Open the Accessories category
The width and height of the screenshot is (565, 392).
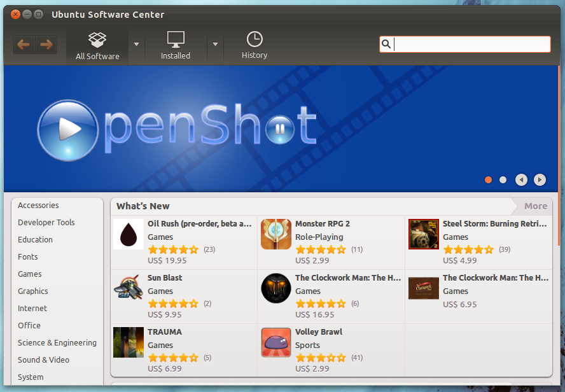[x=38, y=206]
